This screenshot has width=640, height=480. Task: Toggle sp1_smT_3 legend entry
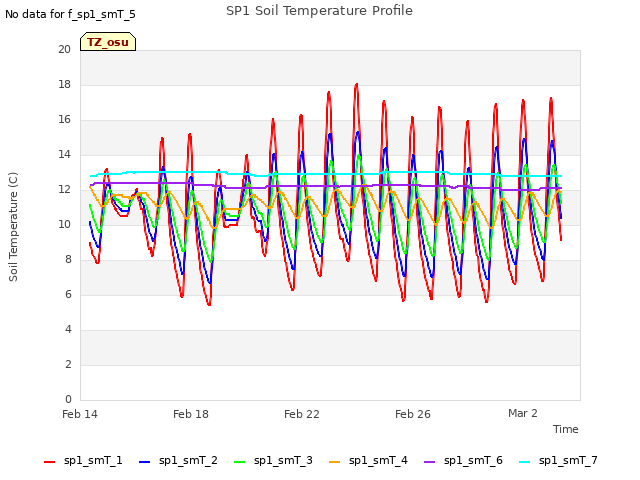pyautogui.click(x=273, y=461)
